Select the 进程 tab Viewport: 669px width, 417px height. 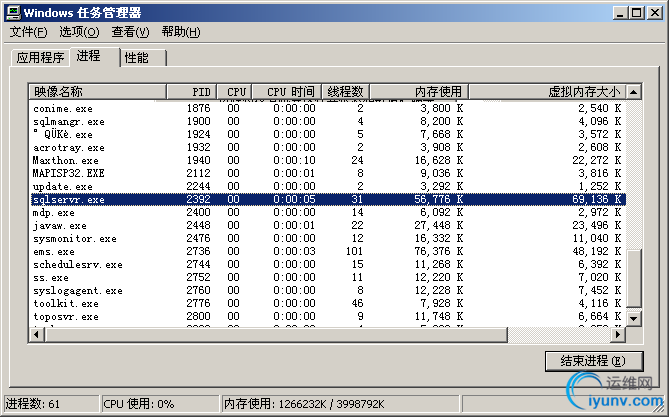[94, 56]
